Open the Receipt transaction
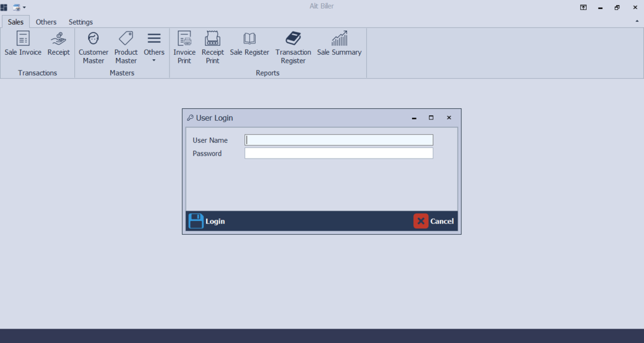The width and height of the screenshot is (644, 343). pos(59,43)
